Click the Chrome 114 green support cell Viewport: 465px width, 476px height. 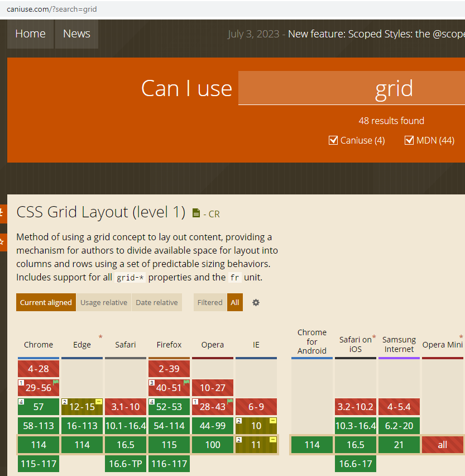[x=39, y=445]
